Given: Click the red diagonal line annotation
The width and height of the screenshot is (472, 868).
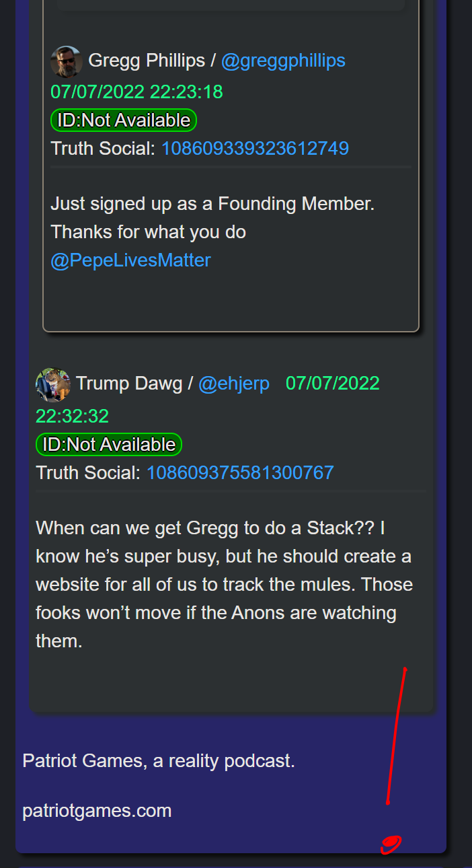Looking at the screenshot, I should 397,735.
